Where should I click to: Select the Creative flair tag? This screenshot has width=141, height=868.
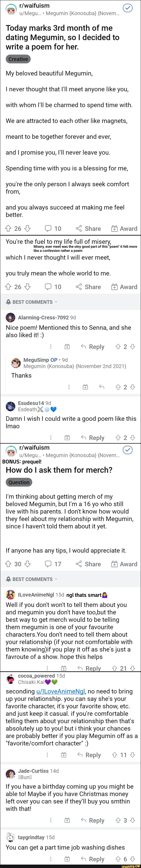pos(18,59)
